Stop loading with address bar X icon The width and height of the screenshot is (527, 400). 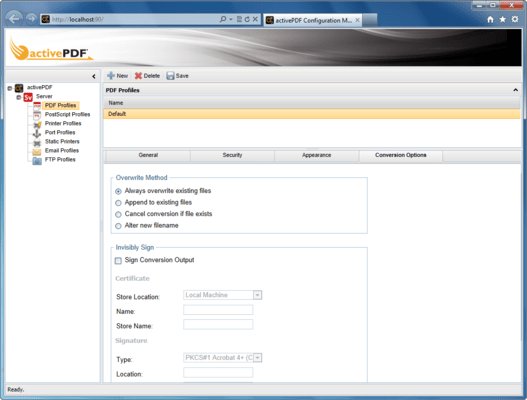tap(255, 19)
